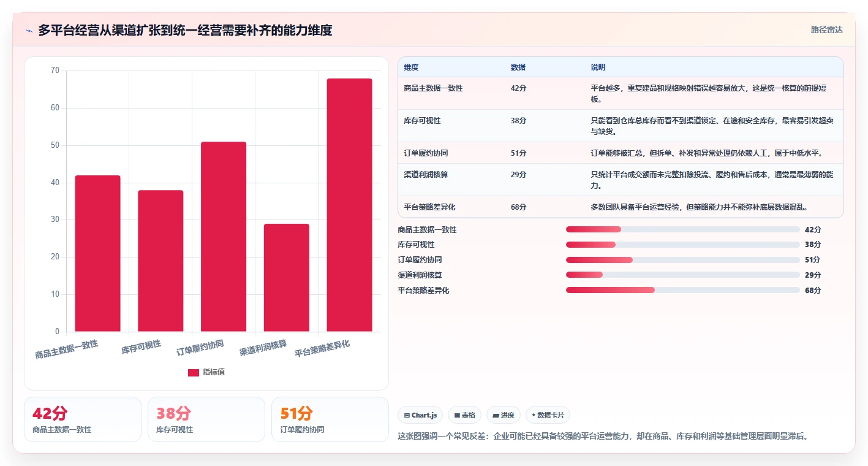
Task: Click the 订单履约协同 progress bar
Action: pyautogui.click(x=683, y=260)
